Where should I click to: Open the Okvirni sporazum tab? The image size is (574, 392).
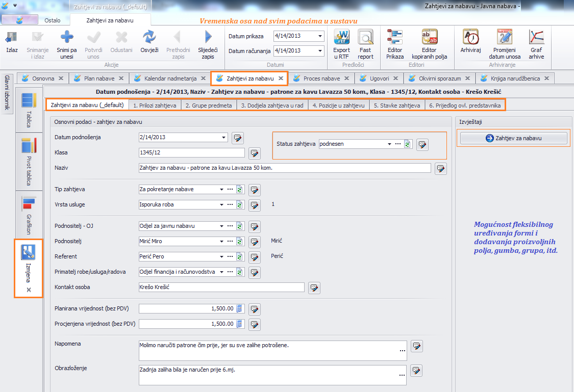click(x=440, y=79)
